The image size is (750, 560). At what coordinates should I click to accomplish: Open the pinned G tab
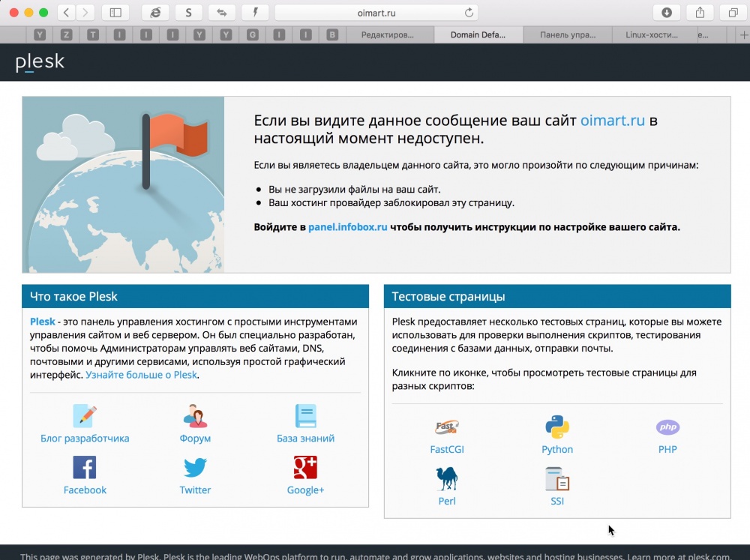(x=253, y=34)
